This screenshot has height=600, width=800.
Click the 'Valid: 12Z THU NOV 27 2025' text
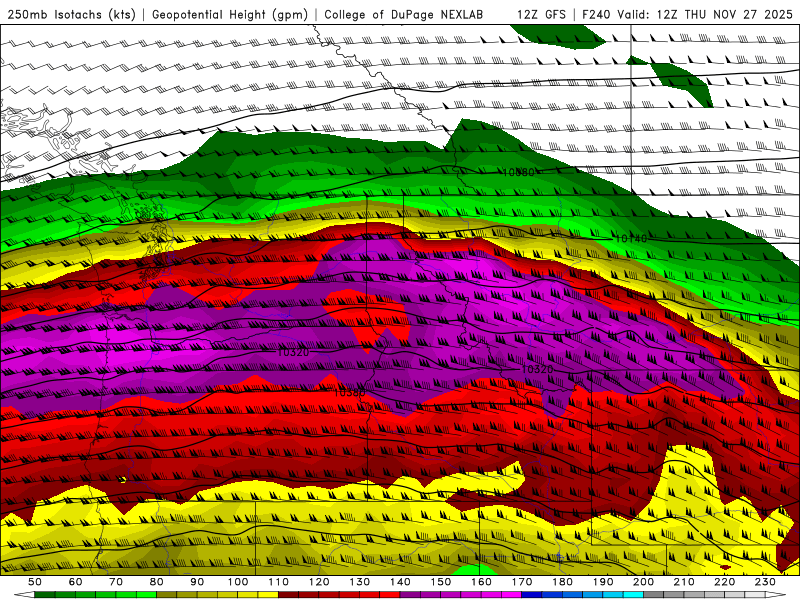tap(705, 14)
